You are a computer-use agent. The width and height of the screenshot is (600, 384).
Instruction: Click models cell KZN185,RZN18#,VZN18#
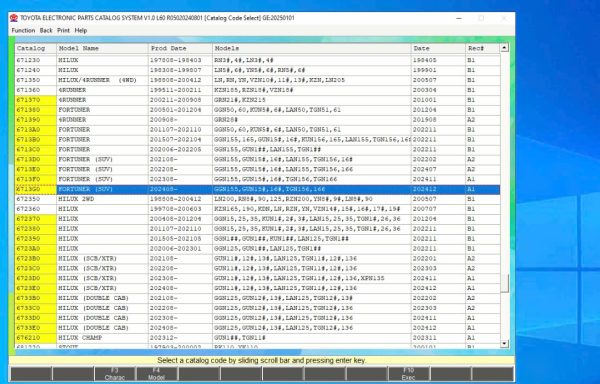(254, 90)
